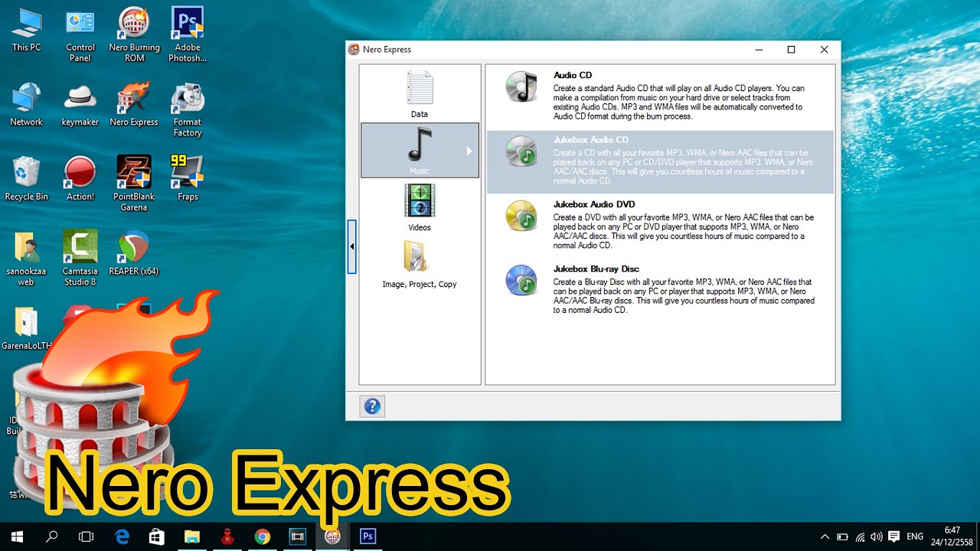Open Format Factory desktop shortcut
The width and height of the screenshot is (980, 551).
(x=188, y=111)
